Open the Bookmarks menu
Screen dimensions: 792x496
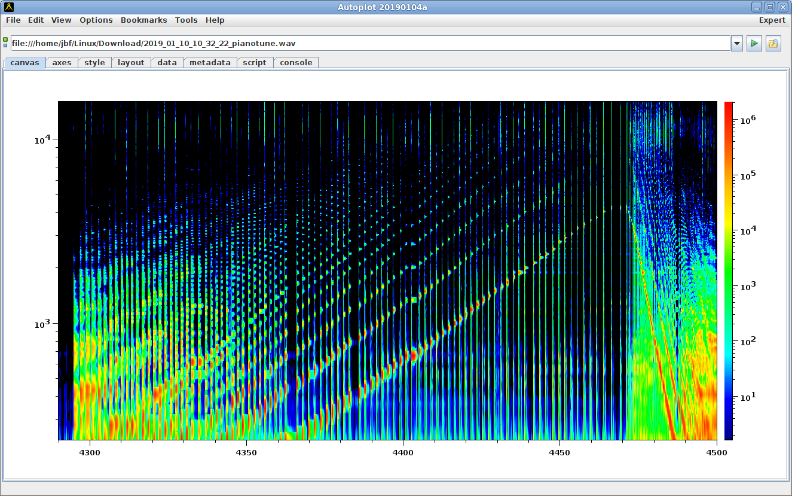143,20
